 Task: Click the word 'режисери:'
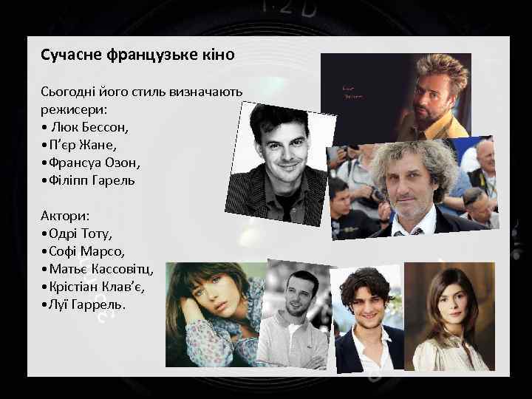click(74, 110)
